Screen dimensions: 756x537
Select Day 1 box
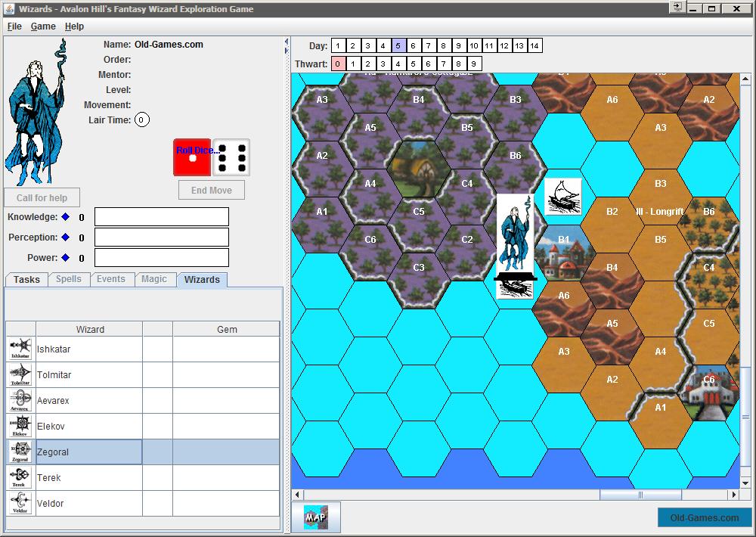[x=338, y=46]
